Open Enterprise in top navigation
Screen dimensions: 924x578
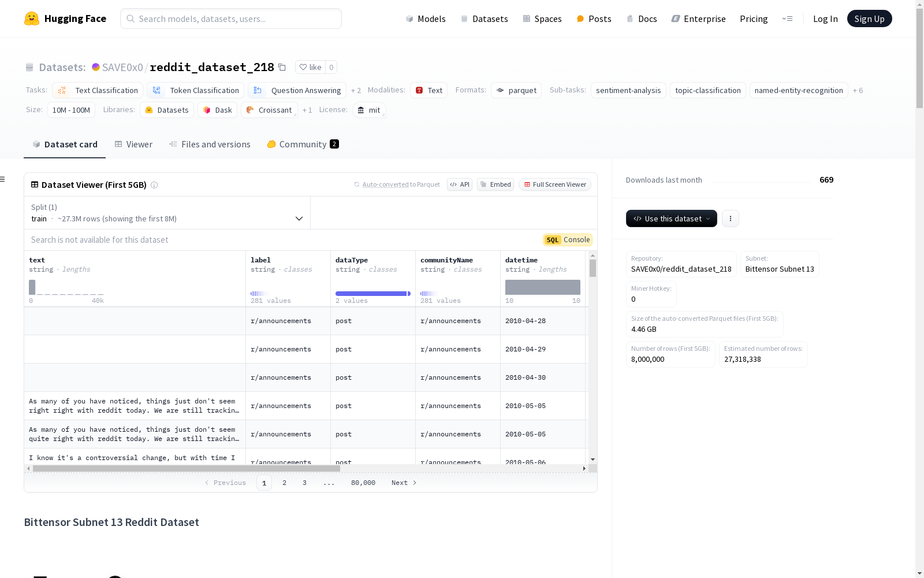[698, 18]
